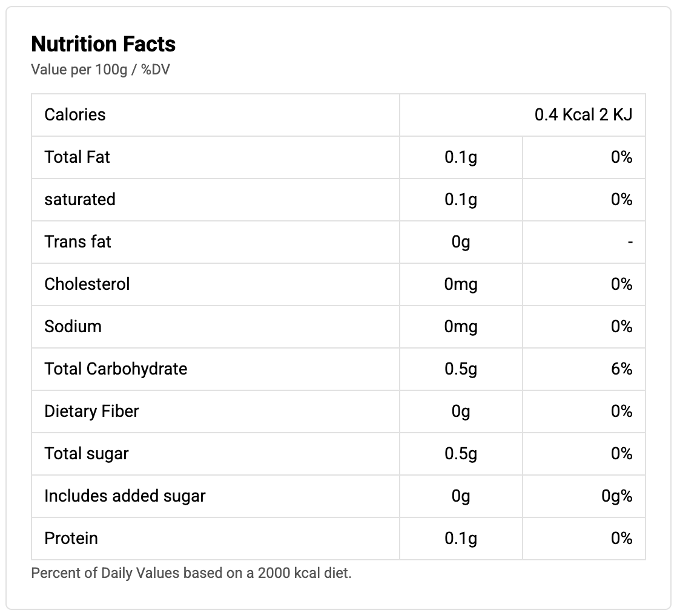
Task: Select the Total Carbohydrate label
Action: (116, 369)
